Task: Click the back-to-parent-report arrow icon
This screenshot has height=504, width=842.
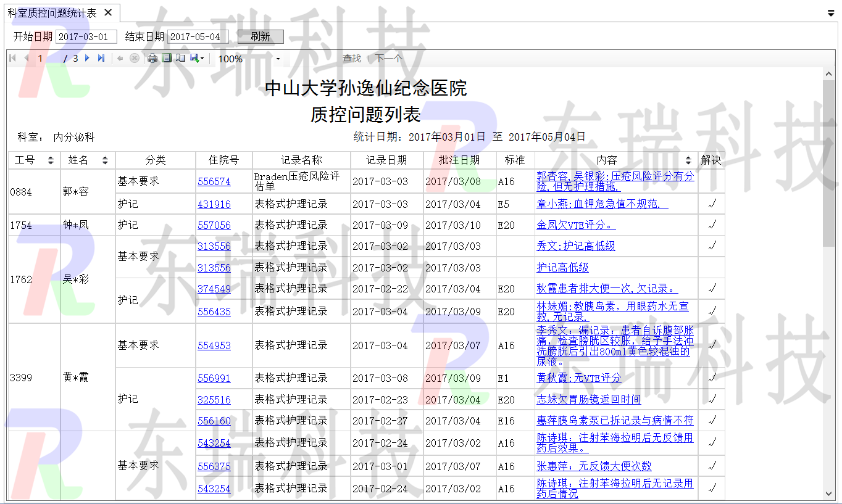Action: point(120,59)
